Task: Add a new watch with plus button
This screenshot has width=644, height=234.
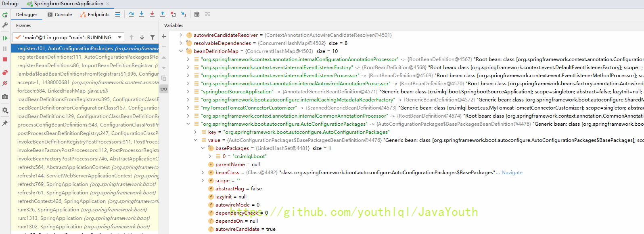Action: coord(164,36)
